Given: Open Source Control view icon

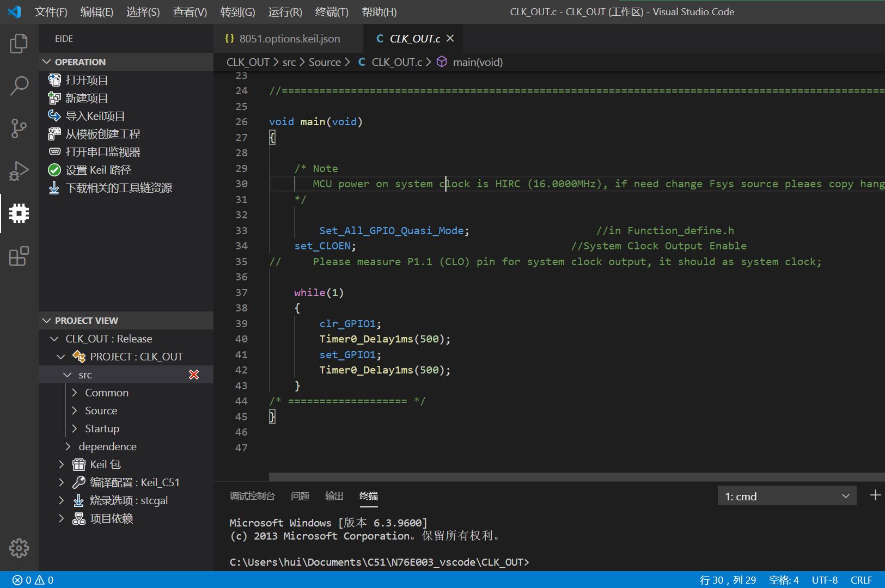Looking at the screenshot, I should [19, 128].
